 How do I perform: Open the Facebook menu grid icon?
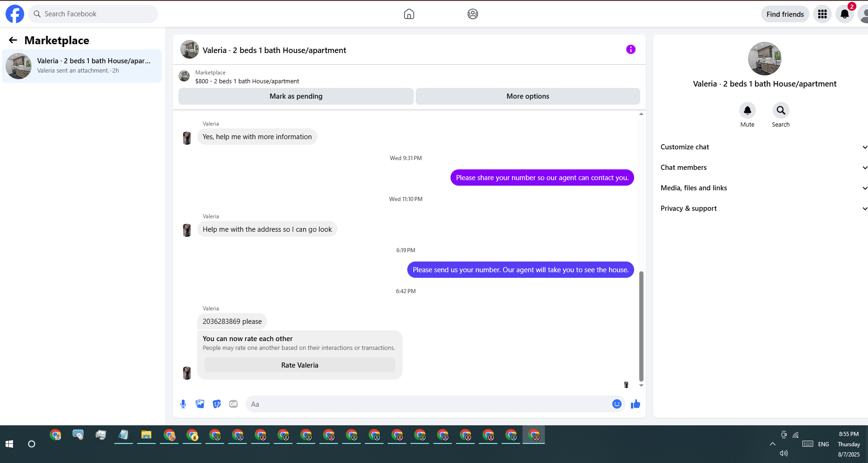click(822, 14)
